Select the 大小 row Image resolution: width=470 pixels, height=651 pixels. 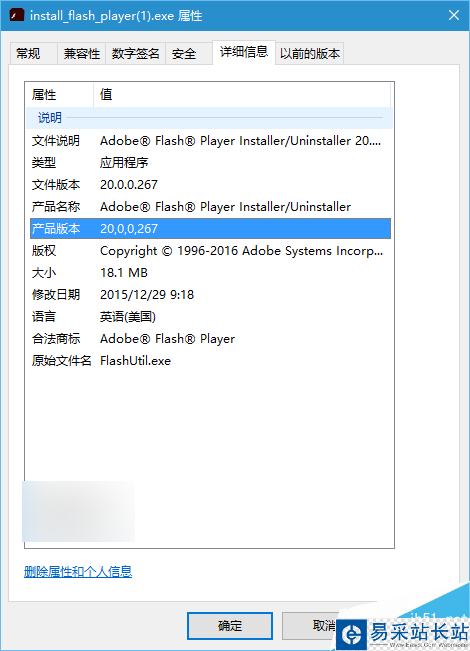[x=210, y=273]
